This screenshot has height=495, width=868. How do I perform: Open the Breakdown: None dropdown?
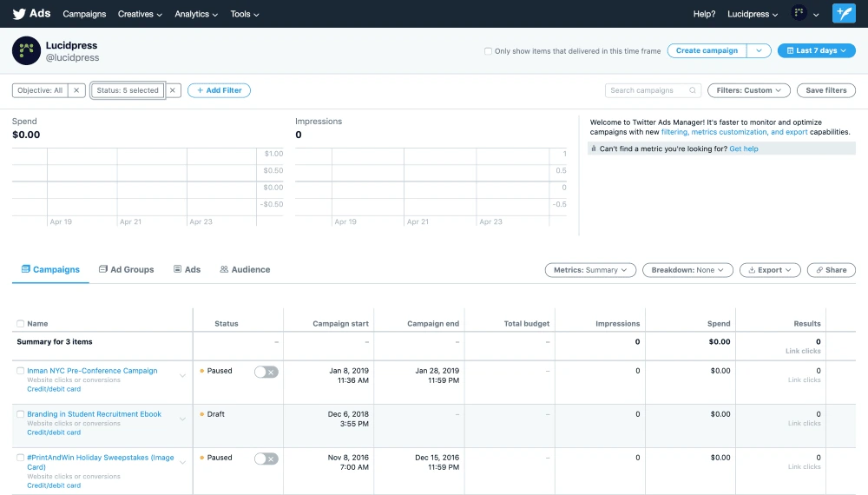(687, 270)
